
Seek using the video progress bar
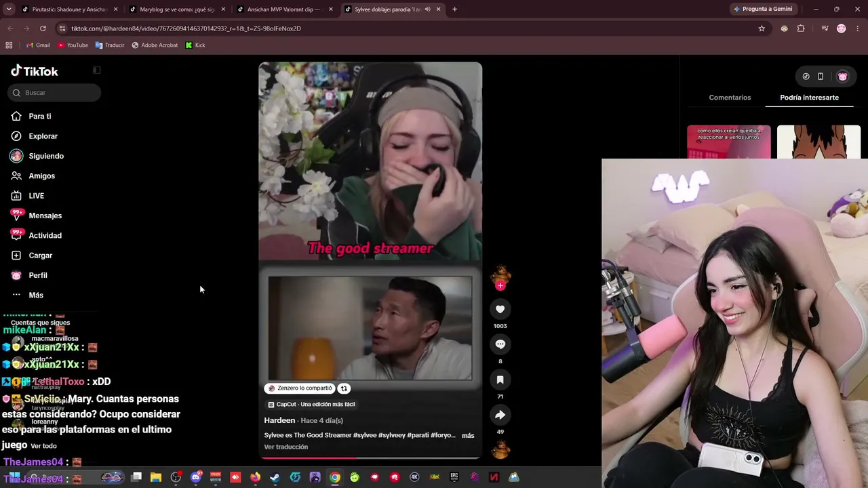(370, 457)
